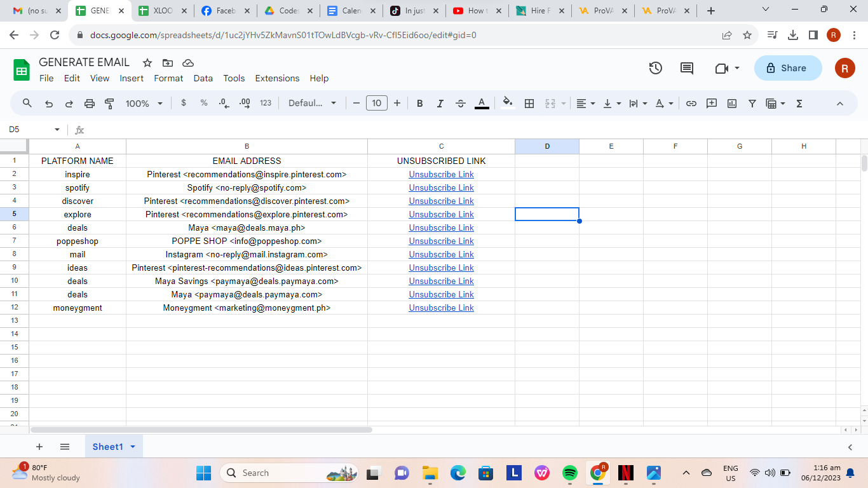Open Unsubscribe Link for spotify row

coord(442,187)
